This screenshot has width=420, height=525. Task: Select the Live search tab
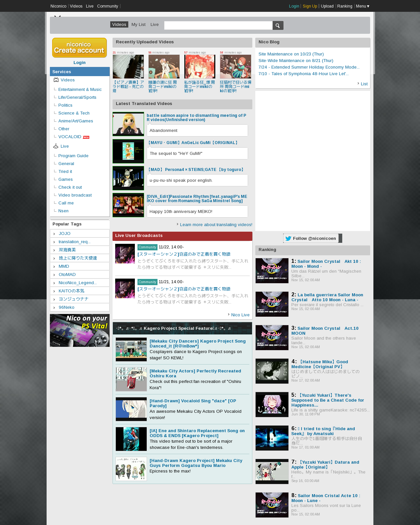coord(155,25)
